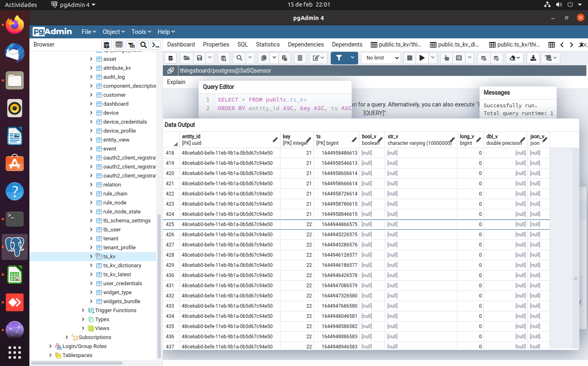Open the Tools menu
588x366 pixels.
(141, 31)
